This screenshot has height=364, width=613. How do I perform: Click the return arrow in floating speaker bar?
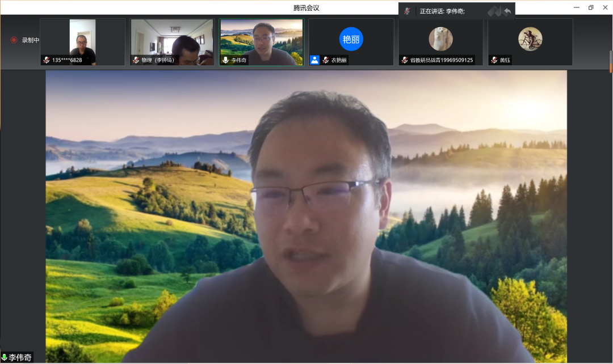pyautogui.click(x=507, y=11)
